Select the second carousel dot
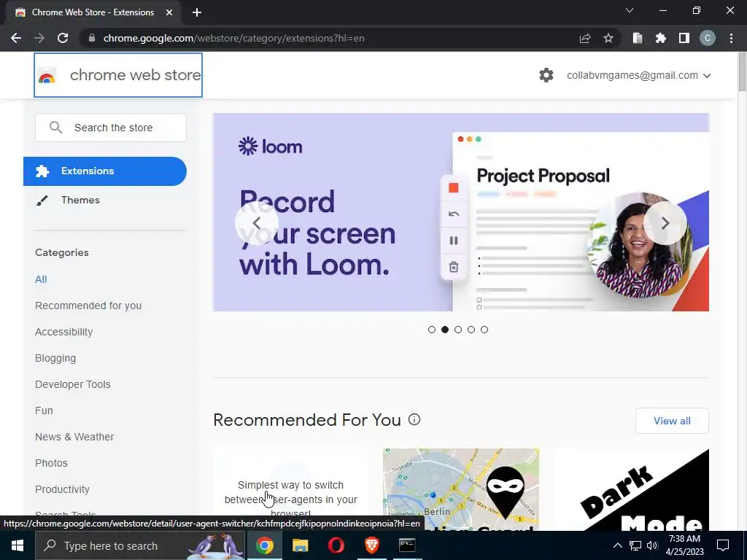 point(445,330)
